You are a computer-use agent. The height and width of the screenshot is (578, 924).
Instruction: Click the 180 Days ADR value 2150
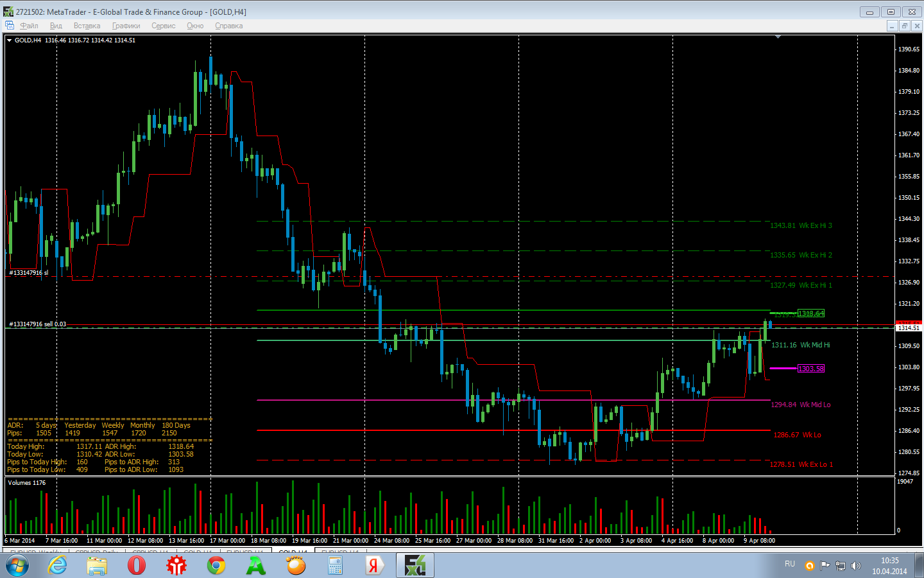[169, 433]
